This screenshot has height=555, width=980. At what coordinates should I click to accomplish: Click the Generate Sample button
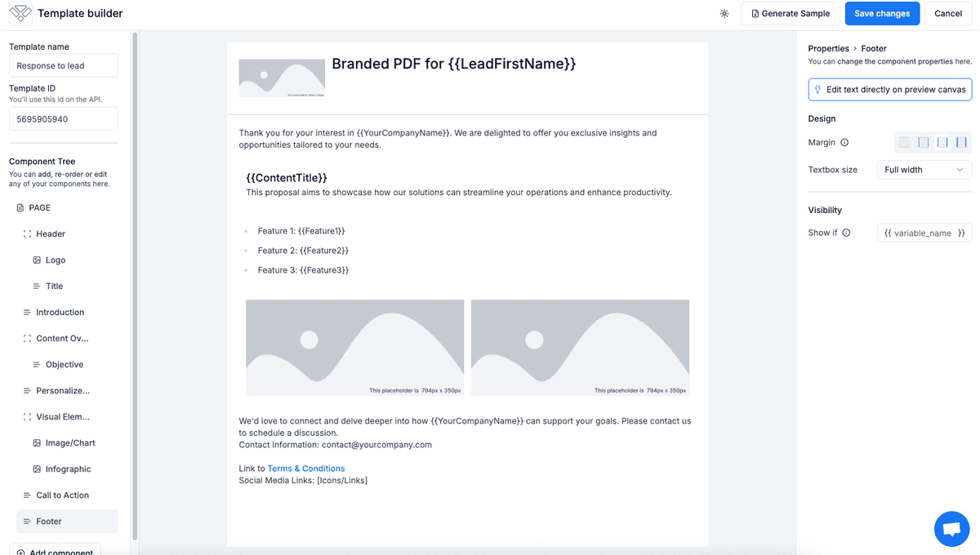[x=790, y=14]
